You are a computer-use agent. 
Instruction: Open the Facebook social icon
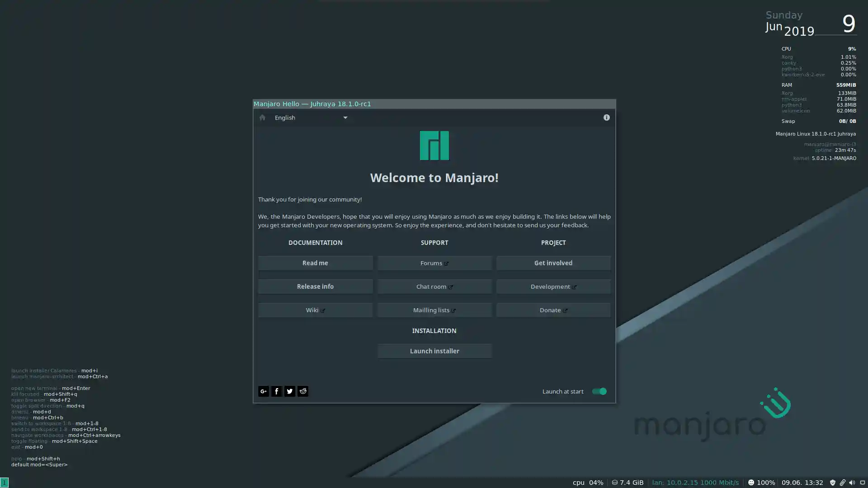point(276,391)
